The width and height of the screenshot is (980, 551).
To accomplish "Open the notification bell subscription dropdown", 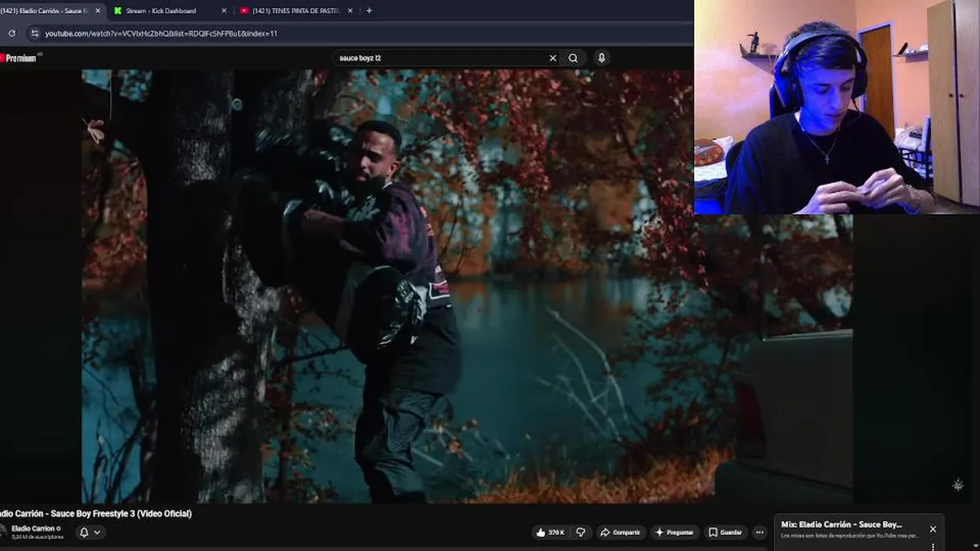I will click(x=90, y=532).
